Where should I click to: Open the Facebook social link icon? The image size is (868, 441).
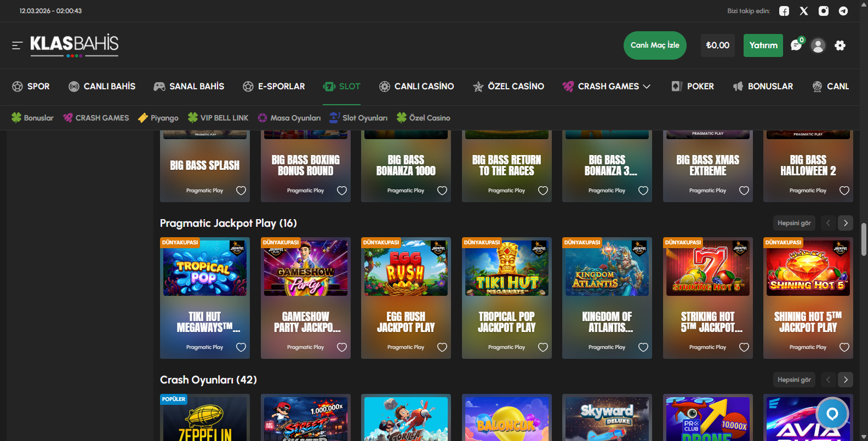tap(784, 11)
